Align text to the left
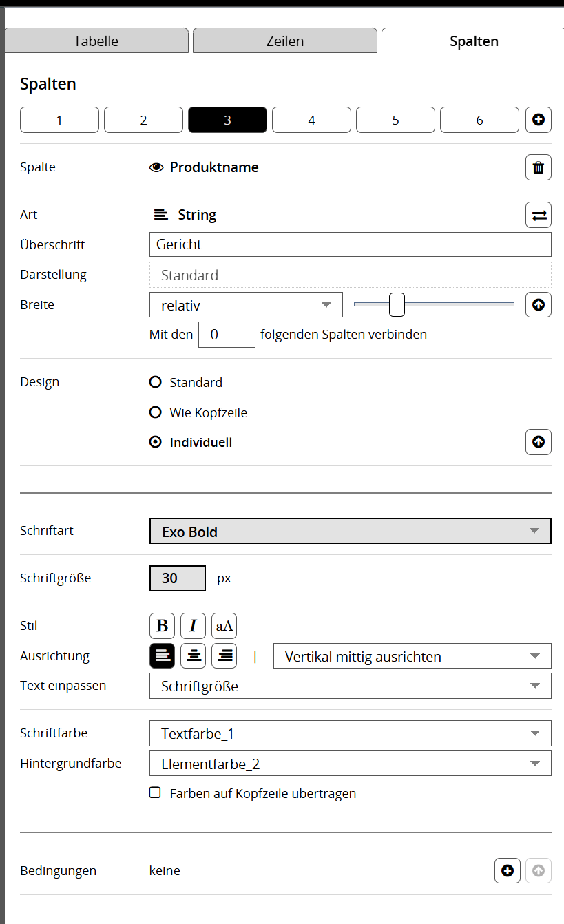564x924 pixels. pos(162,656)
